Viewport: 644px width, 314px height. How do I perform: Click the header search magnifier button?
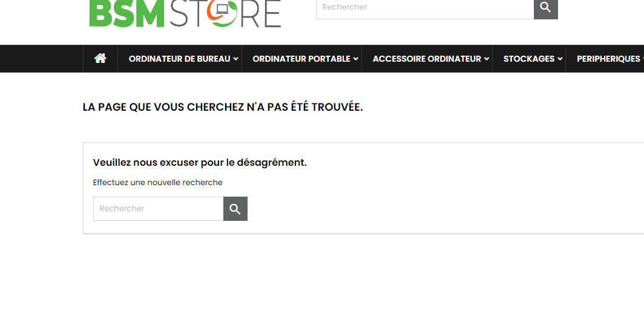pyautogui.click(x=545, y=8)
